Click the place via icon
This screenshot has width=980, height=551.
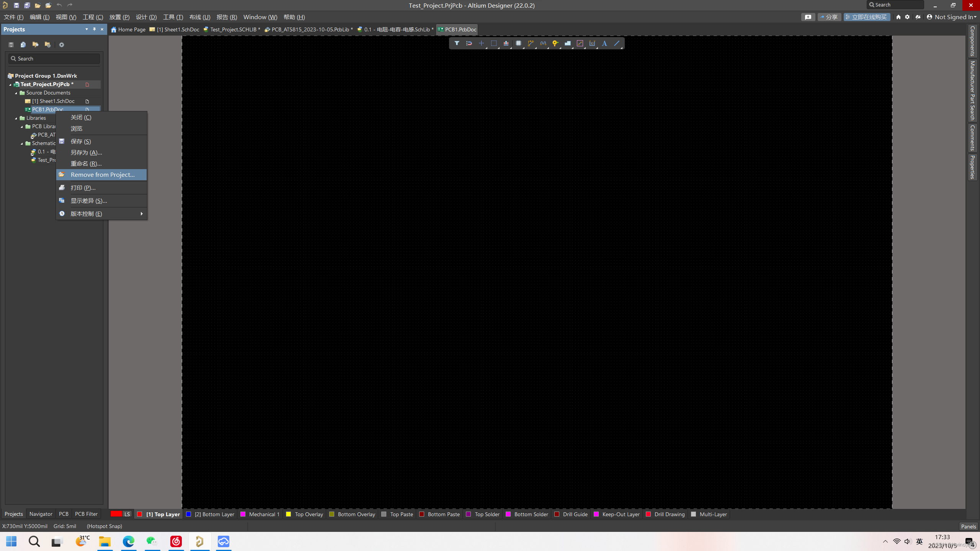(x=555, y=43)
